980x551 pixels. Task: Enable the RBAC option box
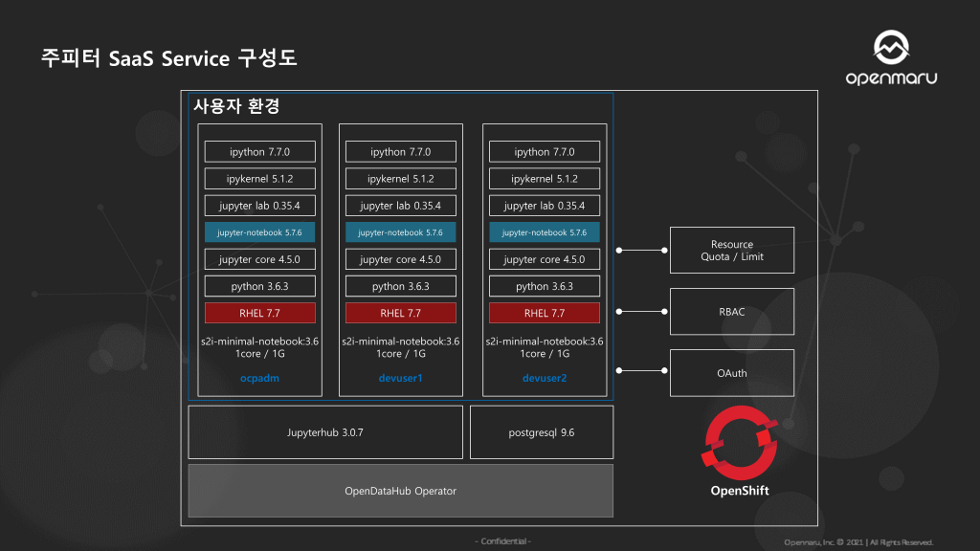(731, 311)
